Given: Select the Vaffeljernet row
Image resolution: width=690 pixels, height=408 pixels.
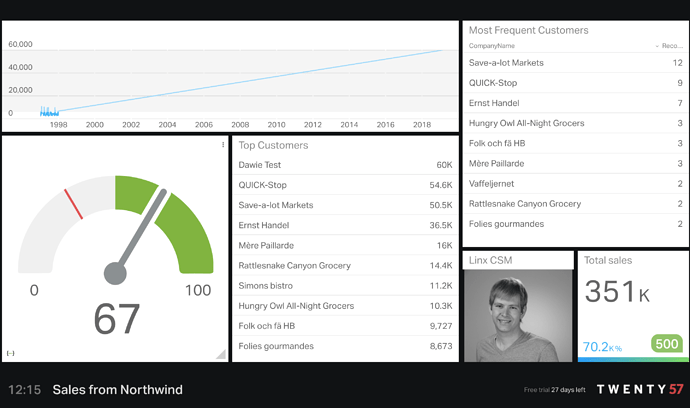Looking at the screenshot, I should [576, 184].
